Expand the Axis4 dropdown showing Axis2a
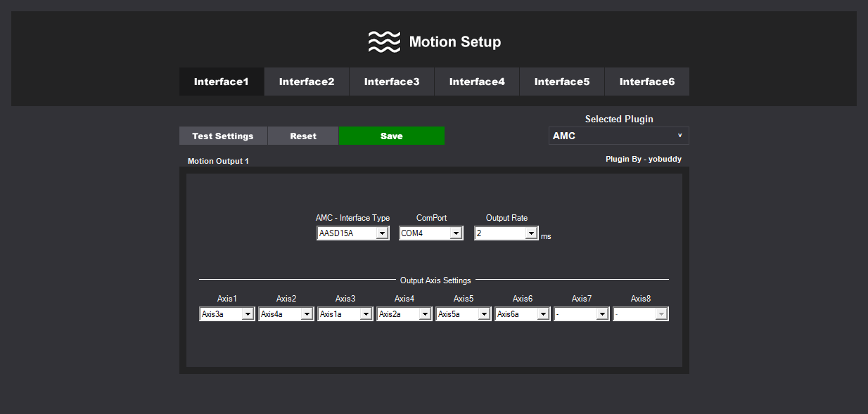 pyautogui.click(x=404, y=314)
